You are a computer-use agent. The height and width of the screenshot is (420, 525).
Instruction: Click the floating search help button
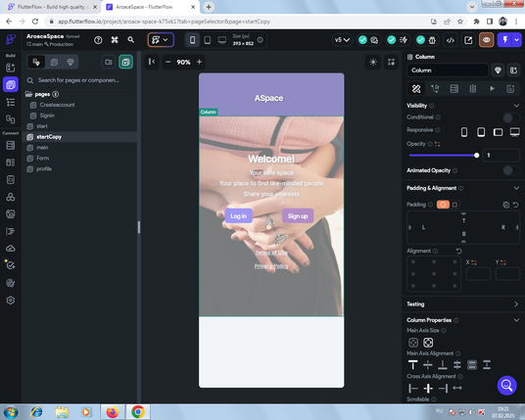click(x=506, y=385)
